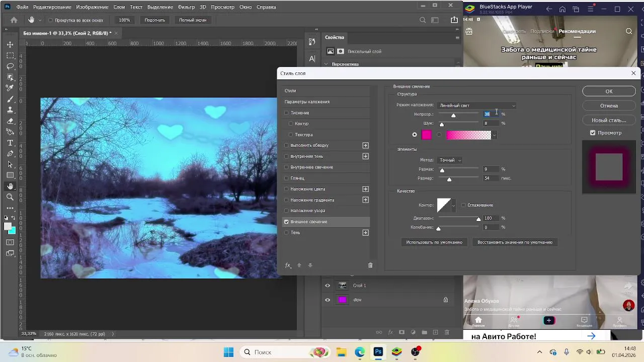Click Отмена button
Viewport: 644px width, 362px height.
click(609, 106)
